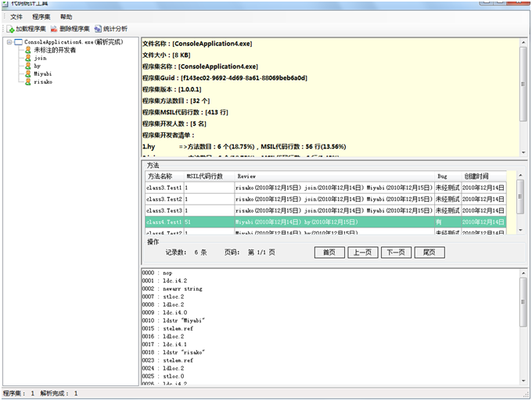Click the 下一页 next page button
Screen dimensions: 532x401
coord(396,252)
